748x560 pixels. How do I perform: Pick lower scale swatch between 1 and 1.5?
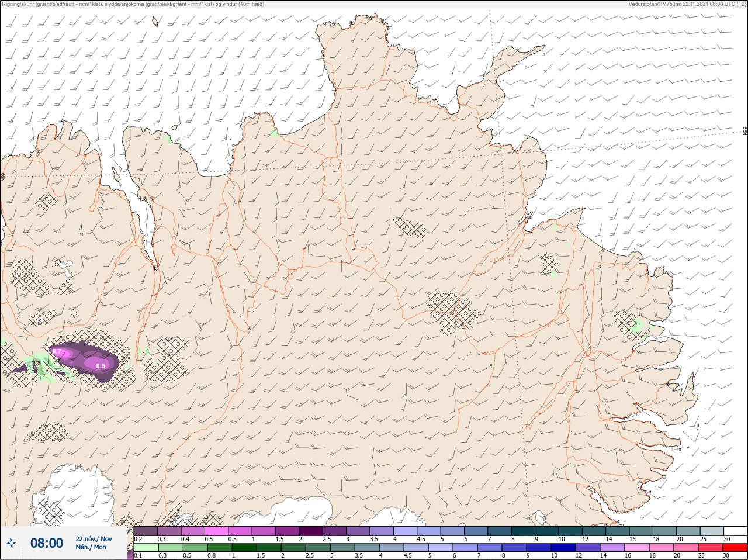(244, 547)
